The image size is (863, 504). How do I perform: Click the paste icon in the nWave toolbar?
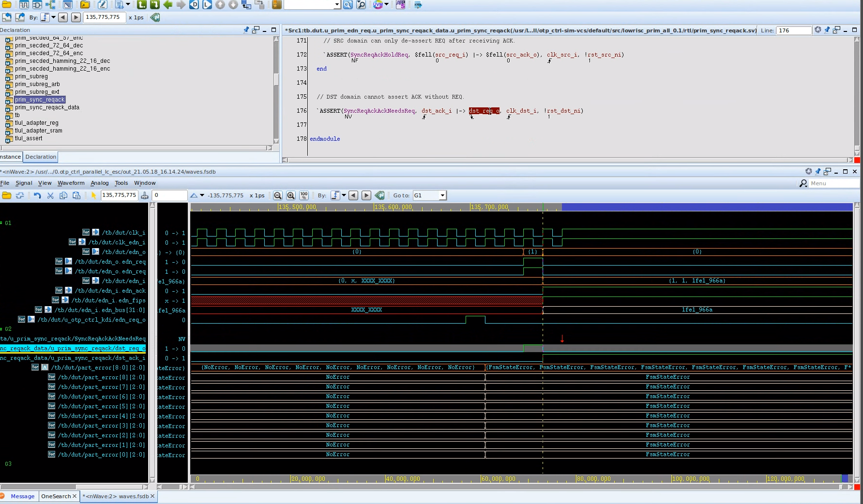click(x=76, y=195)
